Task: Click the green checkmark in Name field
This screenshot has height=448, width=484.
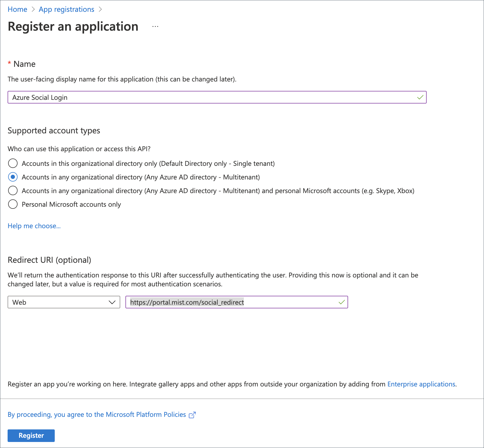Action: pyautogui.click(x=420, y=97)
